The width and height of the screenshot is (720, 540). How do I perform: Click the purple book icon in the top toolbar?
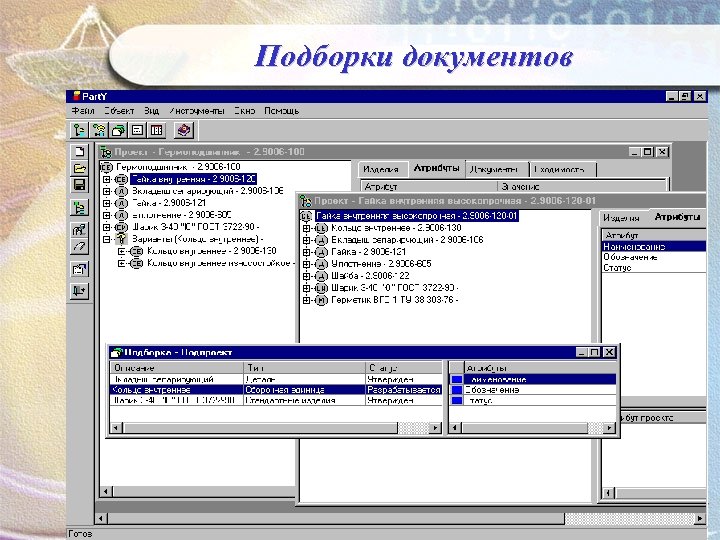(185, 130)
